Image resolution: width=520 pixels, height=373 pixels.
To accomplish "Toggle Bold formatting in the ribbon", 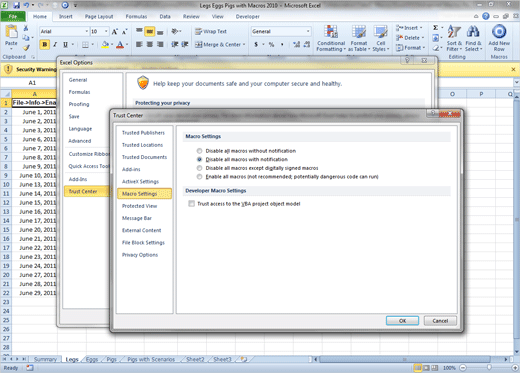I will [44, 44].
